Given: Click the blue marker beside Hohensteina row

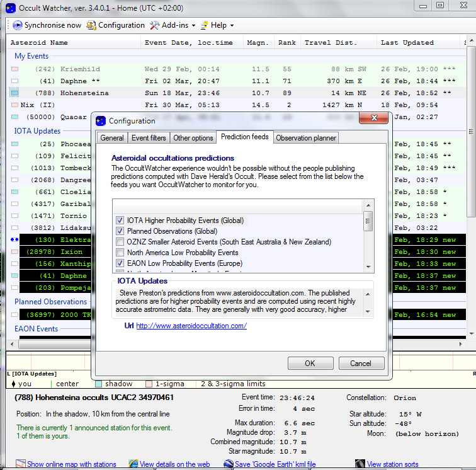Looking at the screenshot, I should click(x=14, y=93).
